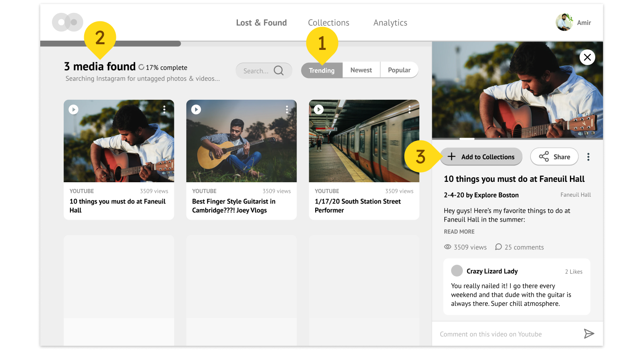Click the comment bubble icon beside 25 comments
Viewport: 644px width, 350px height.
click(498, 247)
